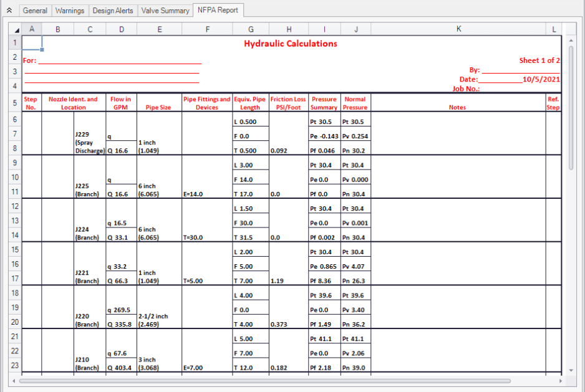Click the select-all corner of spreadsheet

16,29
